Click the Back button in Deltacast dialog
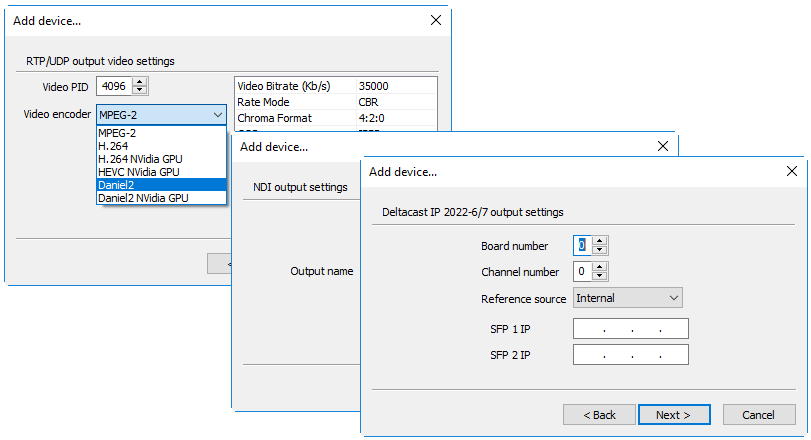This screenshot has height=440, width=811. point(599,415)
